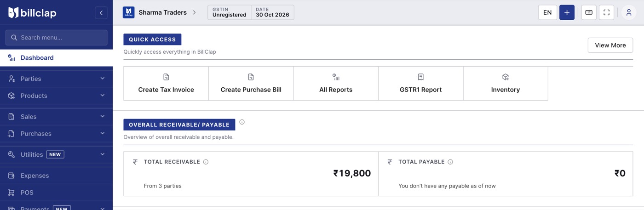Collapse the sidebar with the arrow button
The height and width of the screenshot is (210, 644).
point(101,13)
